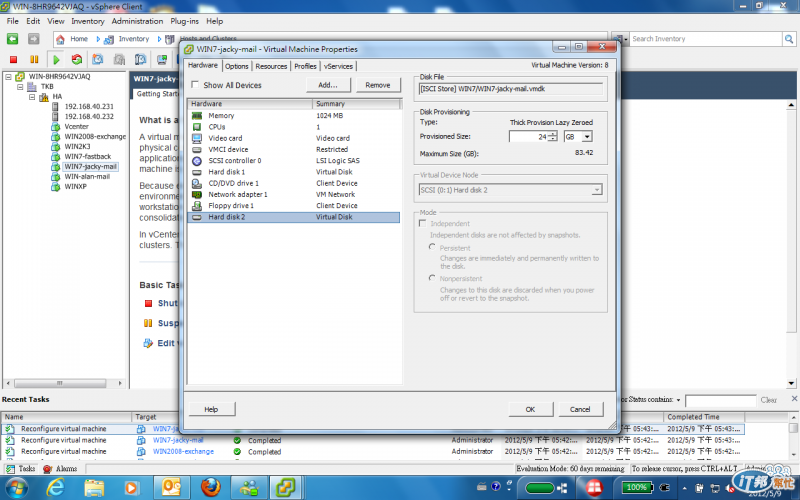This screenshot has height=500, width=800.
Task: Collapse the WIN-8HR9642VJAQ root tree node
Action: pos(8,77)
